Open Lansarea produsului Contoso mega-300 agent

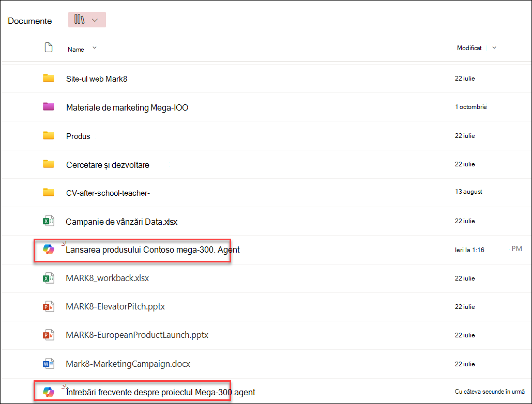click(153, 250)
